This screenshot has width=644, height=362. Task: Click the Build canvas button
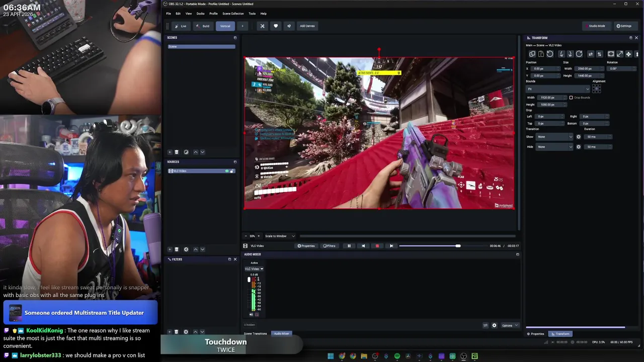[x=203, y=26]
